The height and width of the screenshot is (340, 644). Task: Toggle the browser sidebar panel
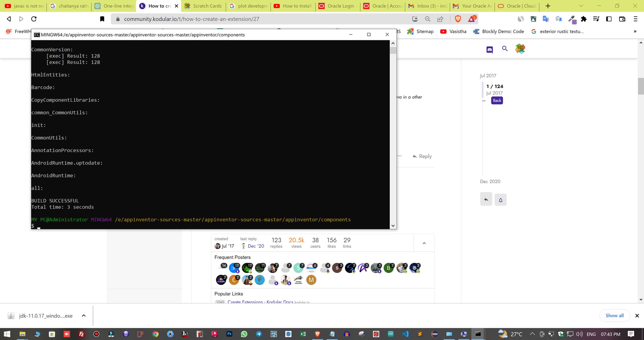coord(608,19)
